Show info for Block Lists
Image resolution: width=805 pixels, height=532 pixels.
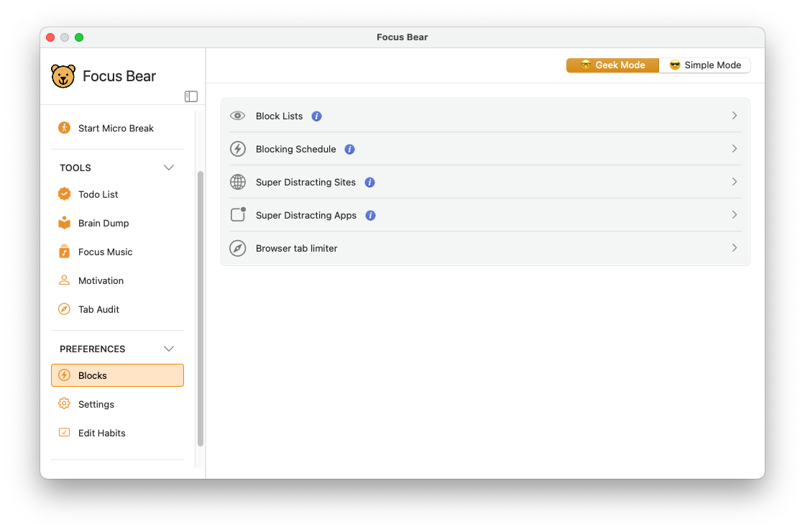coord(317,116)
